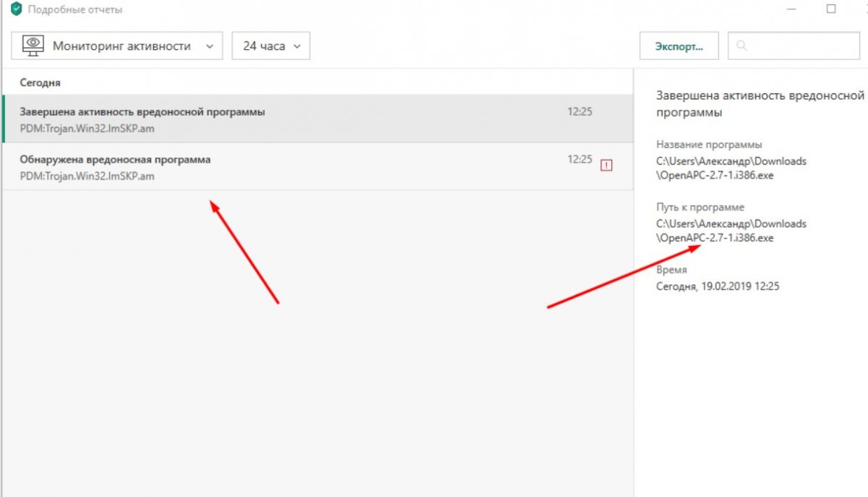868x497 pixels.
Task: Click the magnifier icon in search box
Action: (741, 46)
